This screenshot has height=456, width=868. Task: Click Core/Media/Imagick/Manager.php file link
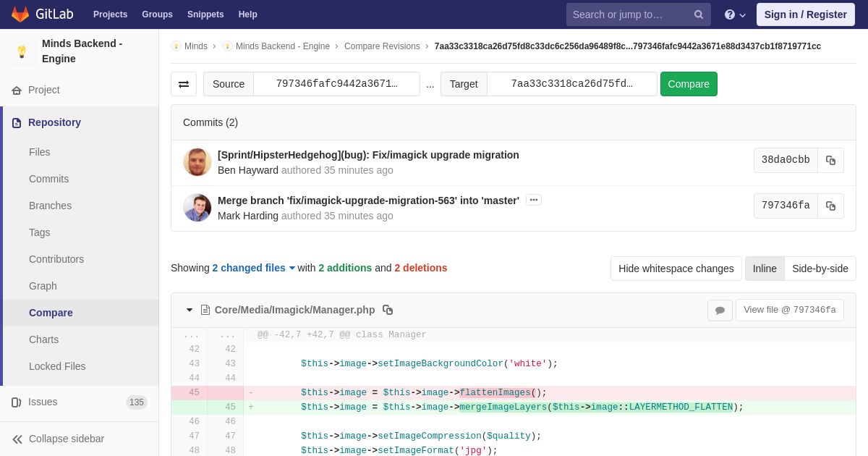coord(294,310)
